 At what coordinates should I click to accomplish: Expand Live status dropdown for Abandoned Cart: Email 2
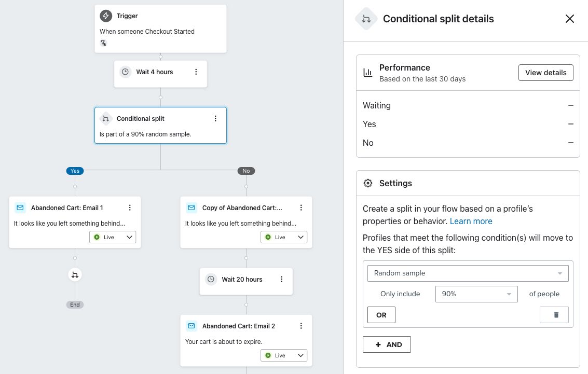284,355
